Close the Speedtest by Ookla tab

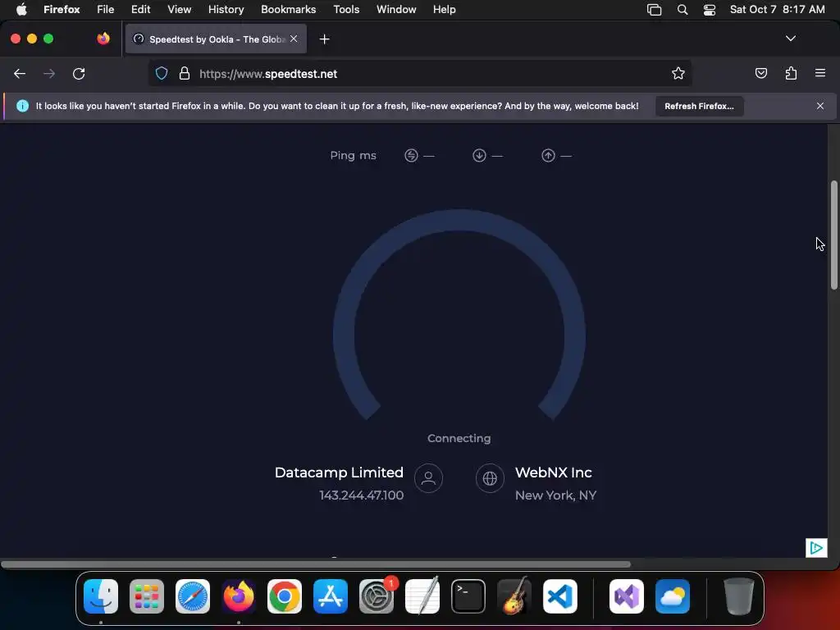click(x=294, y=39)
